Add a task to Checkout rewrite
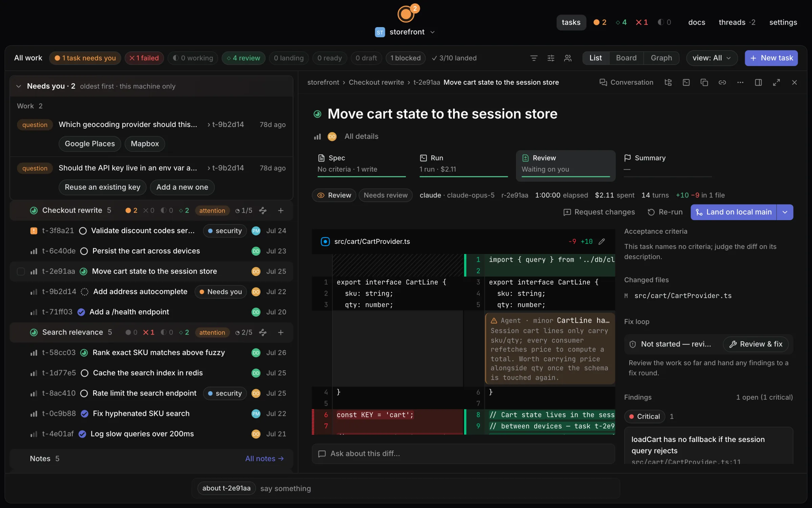This screenshot has width=812, height=508. (280, 210)
